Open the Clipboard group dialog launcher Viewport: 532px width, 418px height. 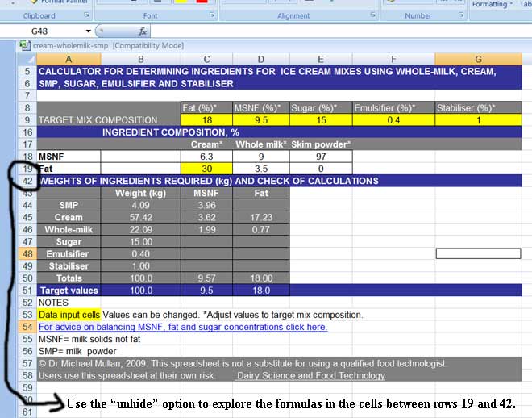86,15
